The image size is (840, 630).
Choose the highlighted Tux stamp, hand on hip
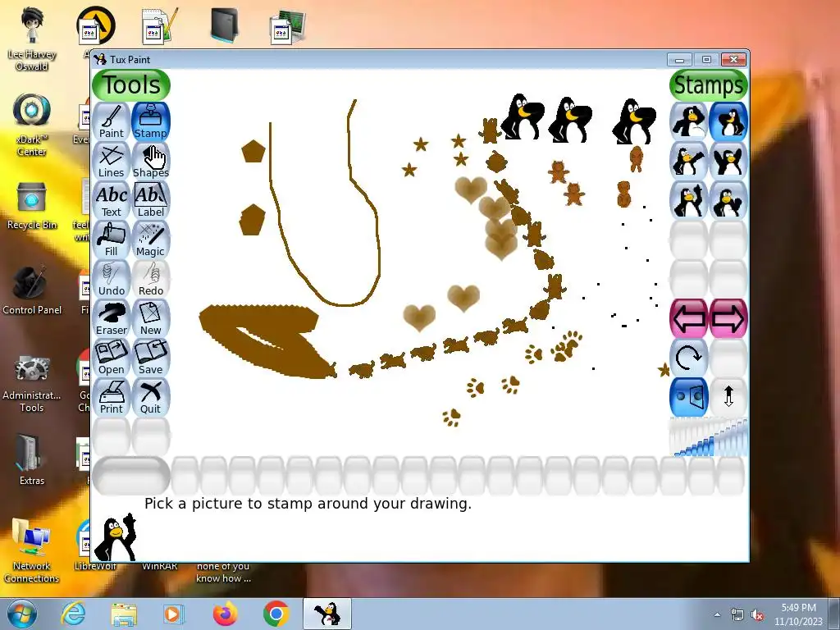728,121
